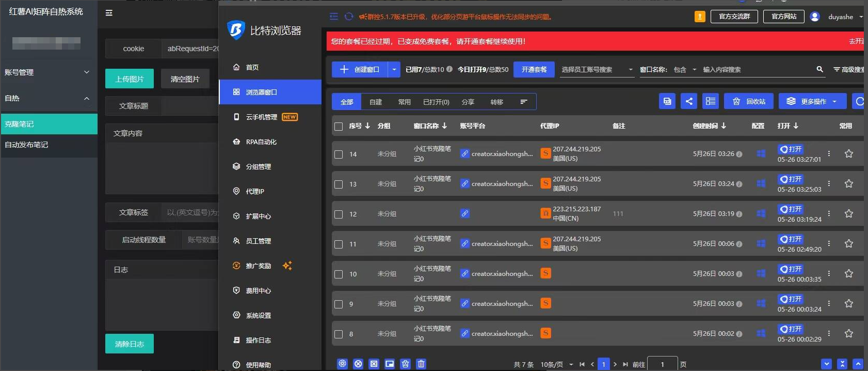Sort by 序号 column arrow
868x371 pixels.
367,126
